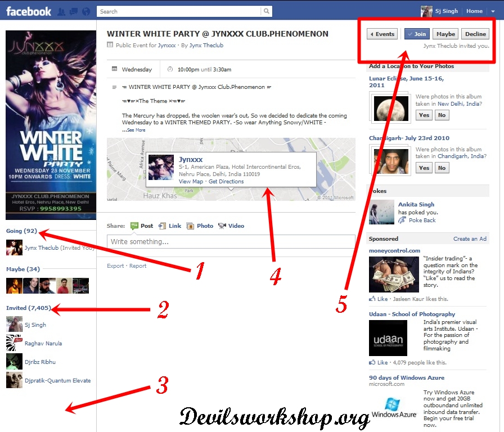
Task: Click the Link share icon
Action: click(x=163, y=226)
